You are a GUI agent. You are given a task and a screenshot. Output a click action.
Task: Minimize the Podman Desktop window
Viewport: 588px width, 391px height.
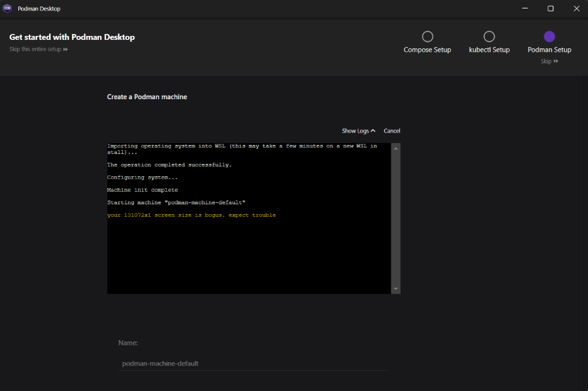click(x=525, y=8)
